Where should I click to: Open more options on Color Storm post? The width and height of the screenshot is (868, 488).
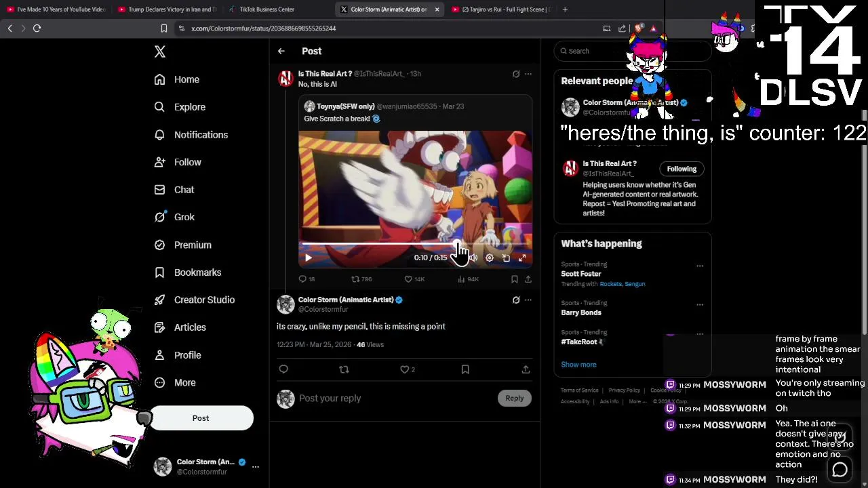[528, 300]
